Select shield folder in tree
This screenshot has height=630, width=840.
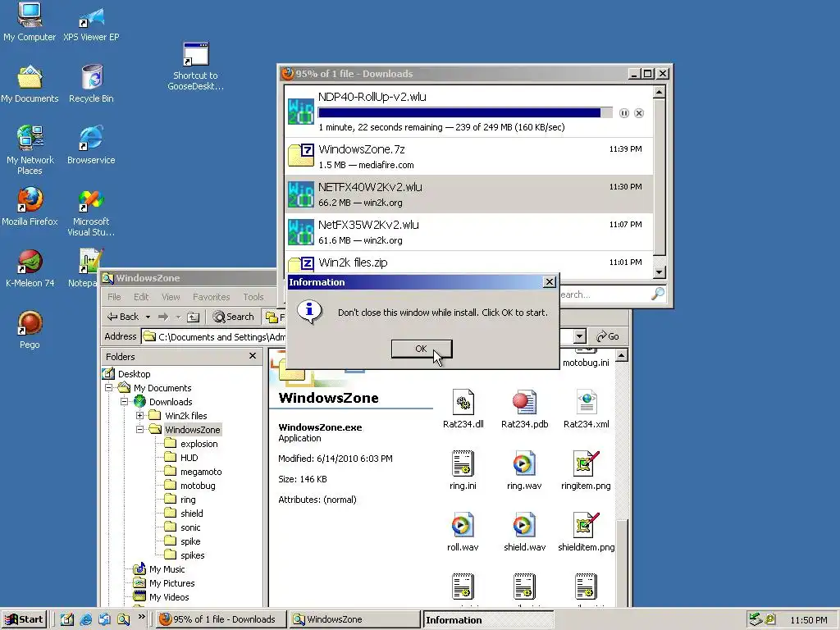(185, 514)
